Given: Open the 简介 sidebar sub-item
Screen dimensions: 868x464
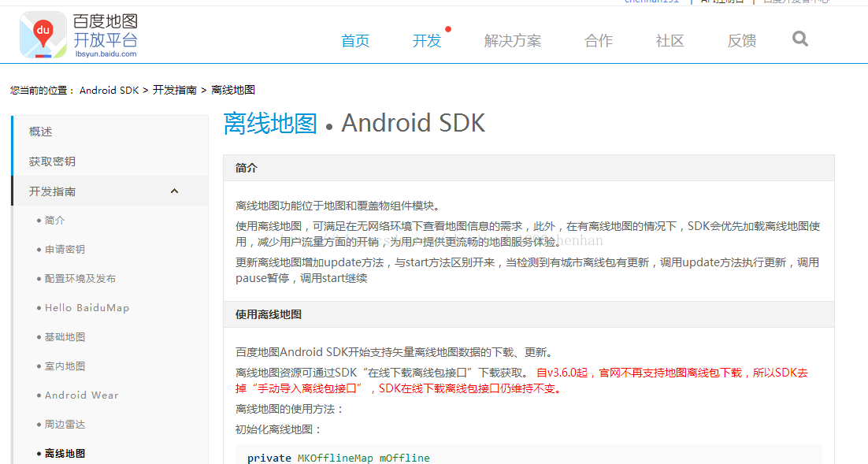Looking at the screenshot, I should [x=55, y=221].
